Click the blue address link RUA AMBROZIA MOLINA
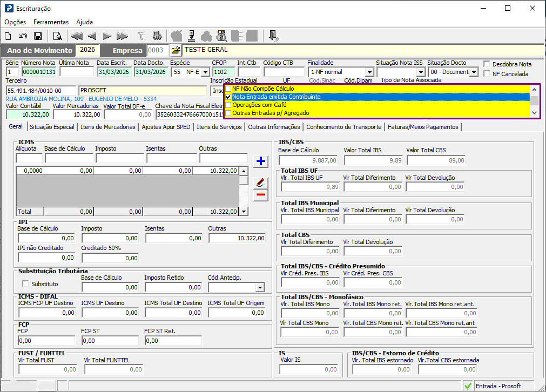 [x=81, y=99]
